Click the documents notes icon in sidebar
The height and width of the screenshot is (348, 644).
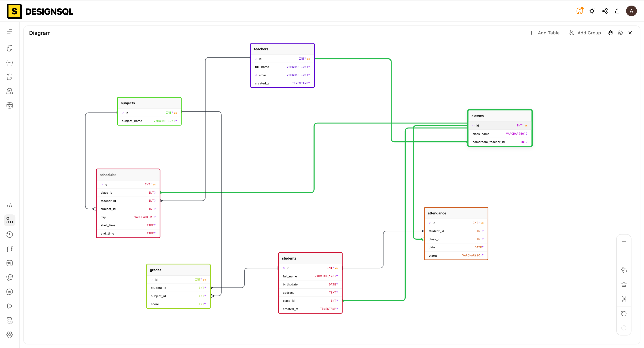point(9,277)
